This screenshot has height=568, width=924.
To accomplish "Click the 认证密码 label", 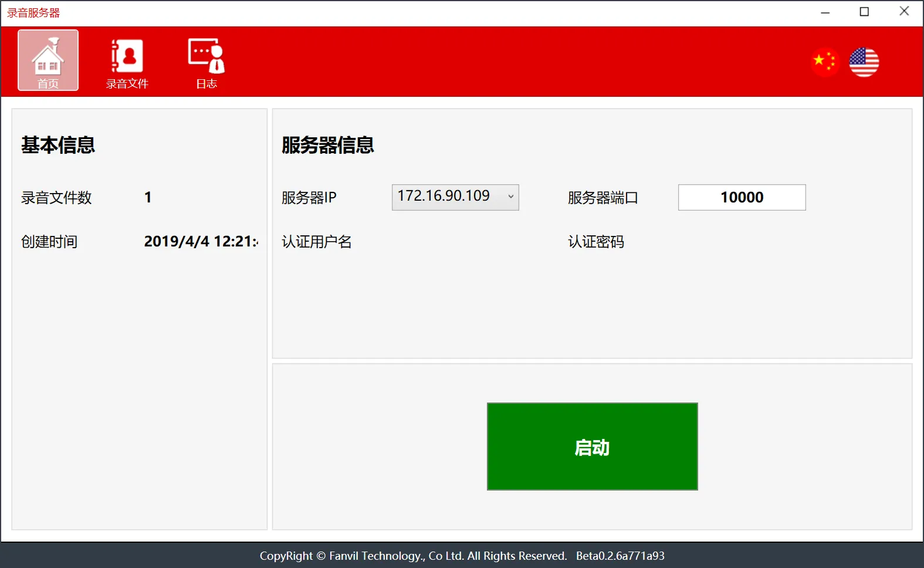I will tap(595, 242).
